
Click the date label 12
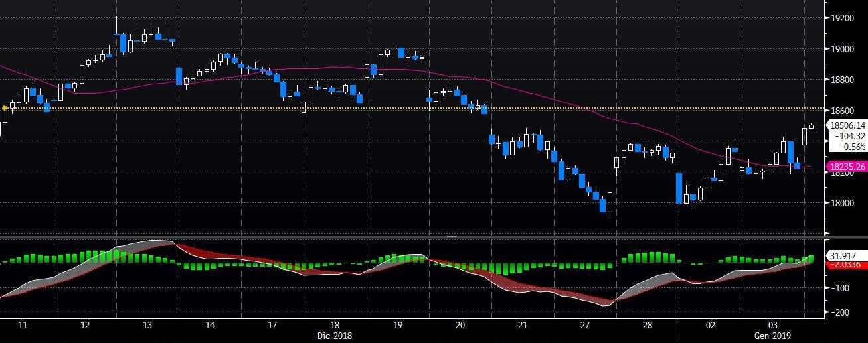[x=84, y=326]
